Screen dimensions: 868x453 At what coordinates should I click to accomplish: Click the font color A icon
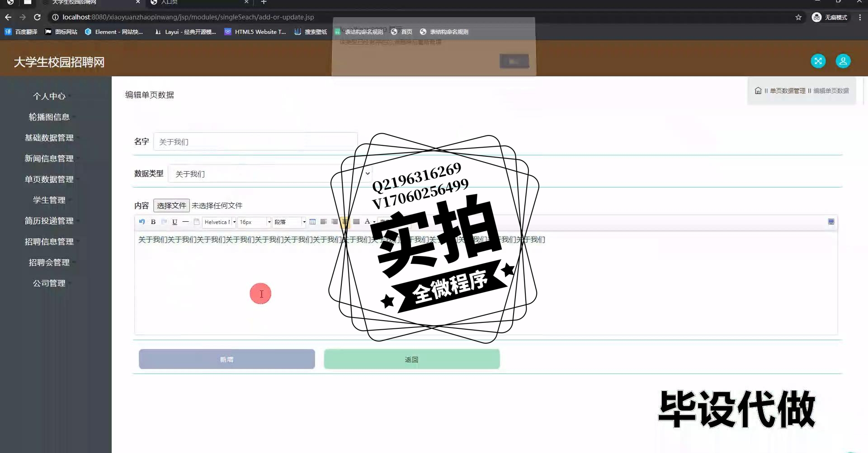368,222
